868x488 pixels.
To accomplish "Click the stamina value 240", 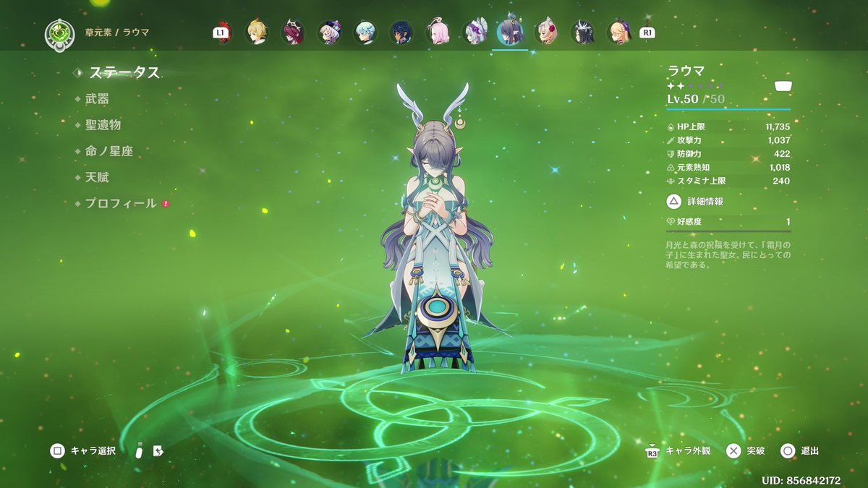I will [781, 181].
